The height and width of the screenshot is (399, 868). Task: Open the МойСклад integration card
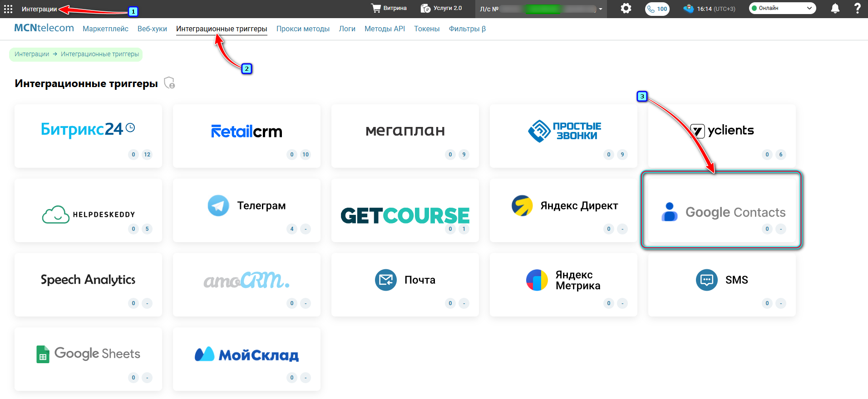[x=247, y=359]
